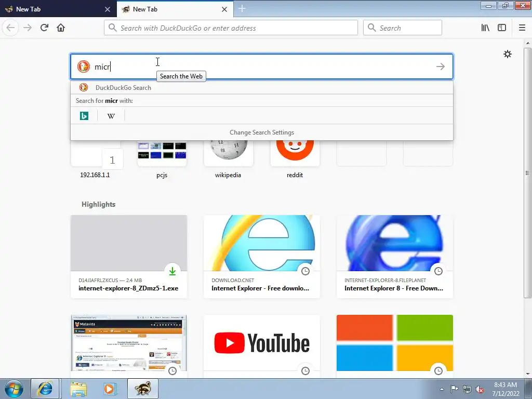Screen dimensions: 532x399
Task: Close the first inactive New Tab tab
Action: tap(108, 9)
